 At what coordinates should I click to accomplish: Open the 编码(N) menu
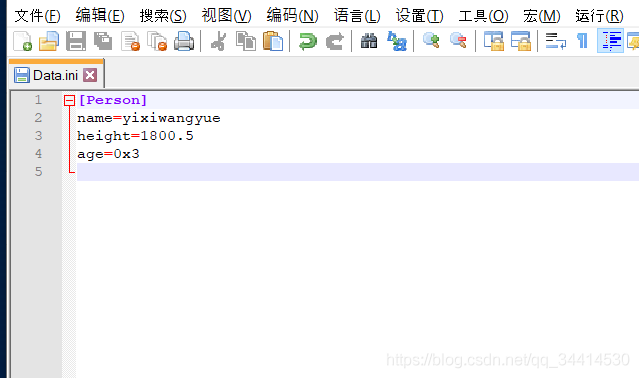[x=292, y=16]
